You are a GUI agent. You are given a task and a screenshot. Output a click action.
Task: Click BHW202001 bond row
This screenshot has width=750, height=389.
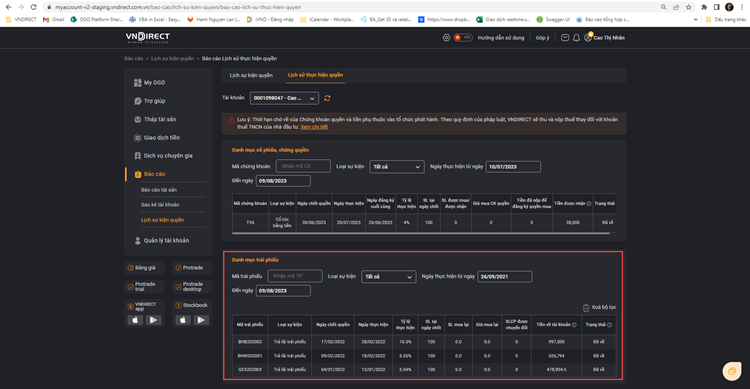click(424, 356)
